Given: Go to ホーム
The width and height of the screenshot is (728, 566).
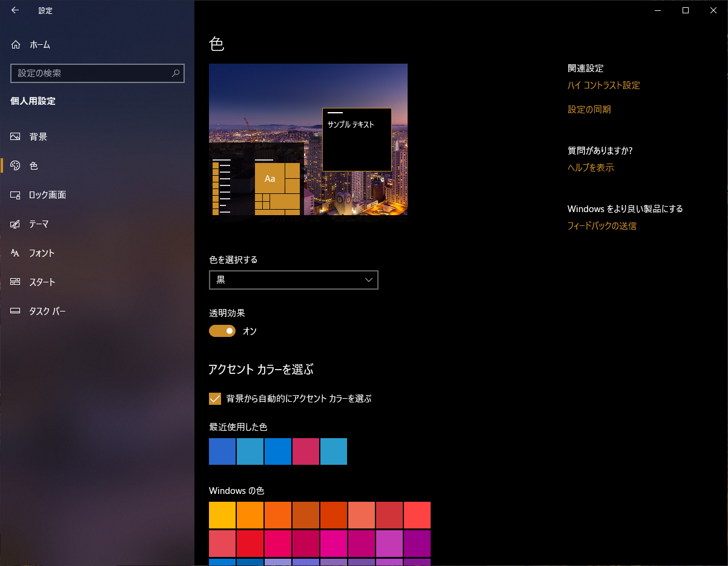Looking at the screenshot, I should point(97,44).
